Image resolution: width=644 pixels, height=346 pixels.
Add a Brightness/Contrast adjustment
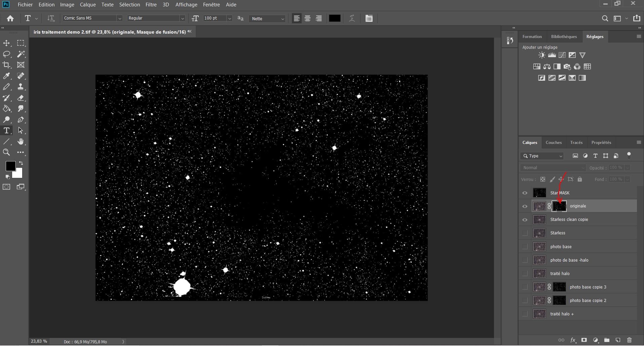pos(541,55)
